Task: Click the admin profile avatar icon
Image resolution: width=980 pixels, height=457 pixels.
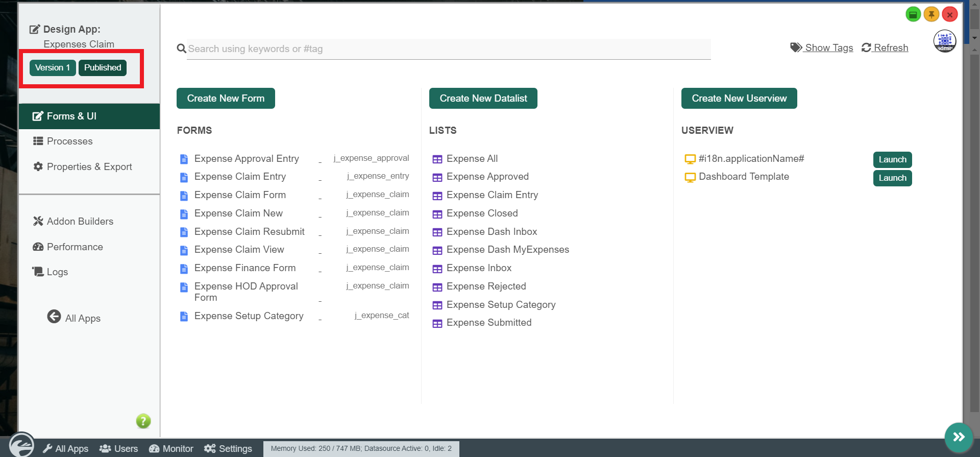Action: pyautogui.click(x=944, y=41)
